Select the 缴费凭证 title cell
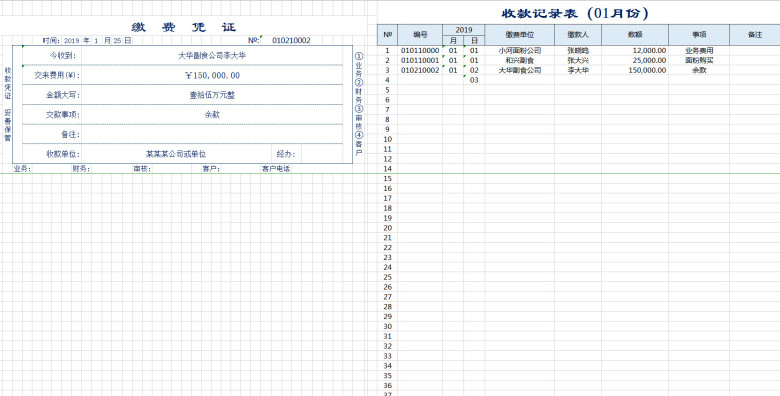Image resolution: width=780 pixels, height=396 pixels. click(x=184, y=27)
